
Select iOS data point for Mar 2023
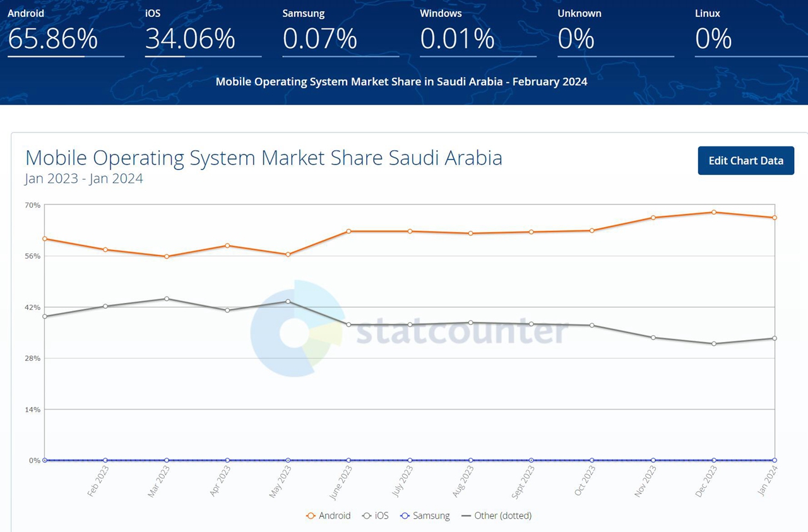tap(167, 299)
